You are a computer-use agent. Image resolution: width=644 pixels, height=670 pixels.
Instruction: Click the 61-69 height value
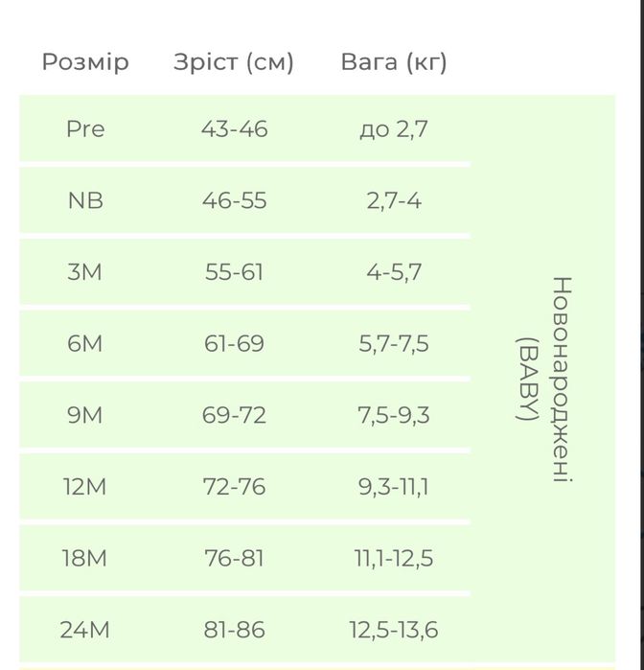pos(234,343)
